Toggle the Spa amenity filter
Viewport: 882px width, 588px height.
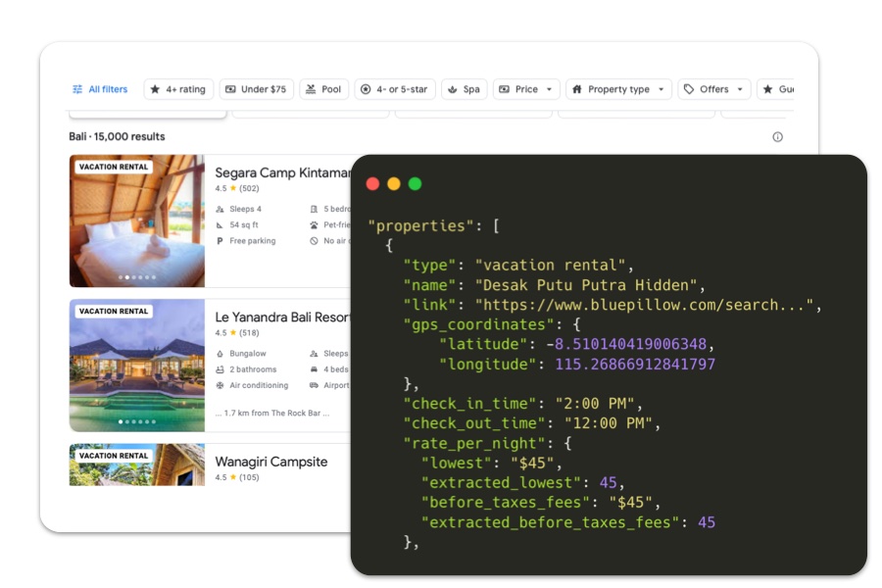coord(464,89)
